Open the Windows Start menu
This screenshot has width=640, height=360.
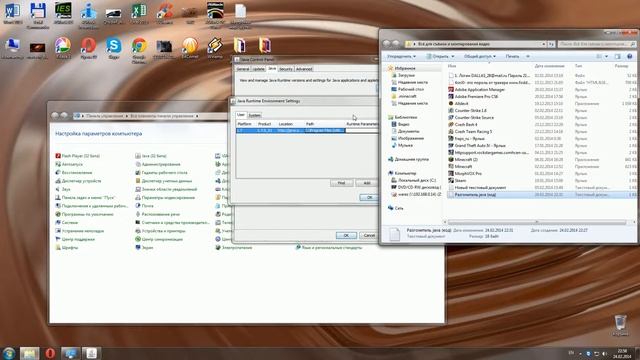tap(9, 353)
